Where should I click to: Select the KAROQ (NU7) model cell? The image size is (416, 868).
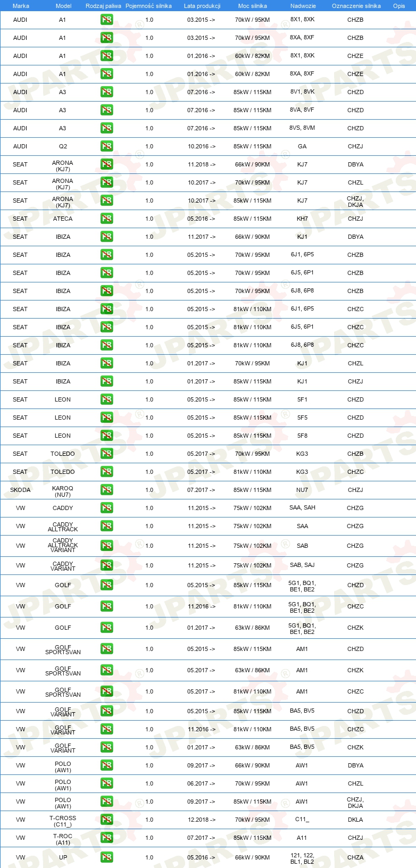pos(63,491)
